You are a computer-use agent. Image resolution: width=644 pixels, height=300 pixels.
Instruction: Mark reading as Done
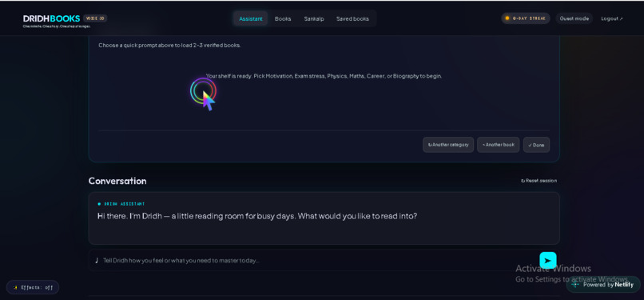536,145
